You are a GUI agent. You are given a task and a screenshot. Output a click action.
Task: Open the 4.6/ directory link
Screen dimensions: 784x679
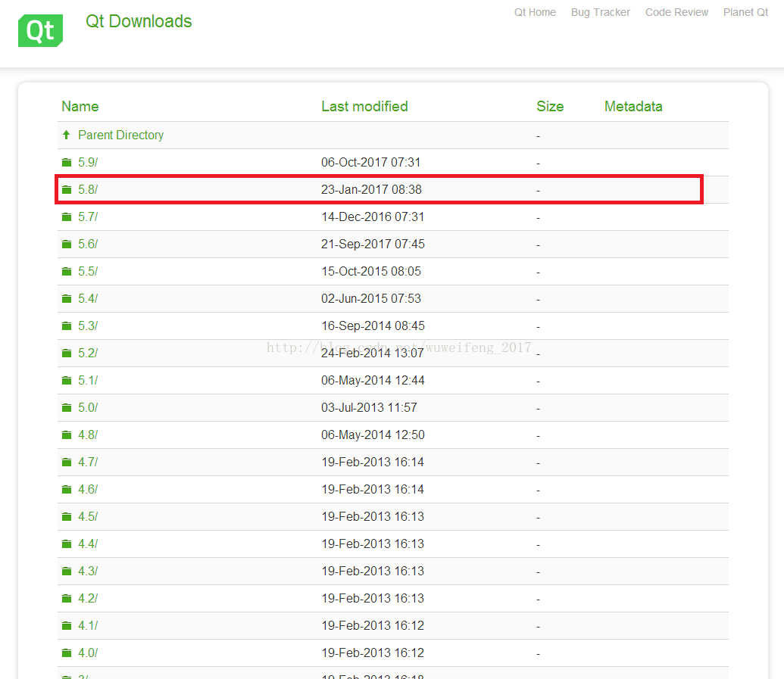[88, 489]
